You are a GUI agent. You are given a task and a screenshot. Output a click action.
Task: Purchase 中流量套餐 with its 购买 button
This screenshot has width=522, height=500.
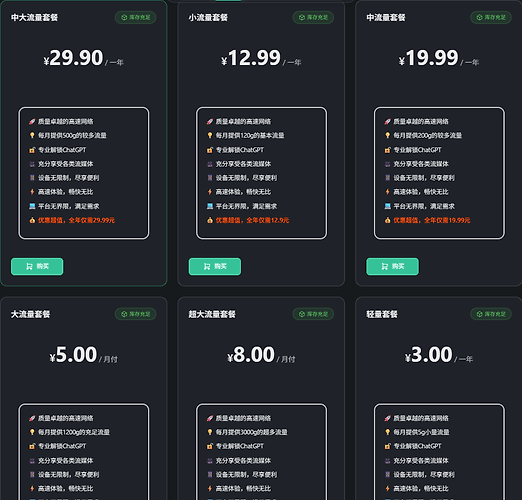point(392,266)
